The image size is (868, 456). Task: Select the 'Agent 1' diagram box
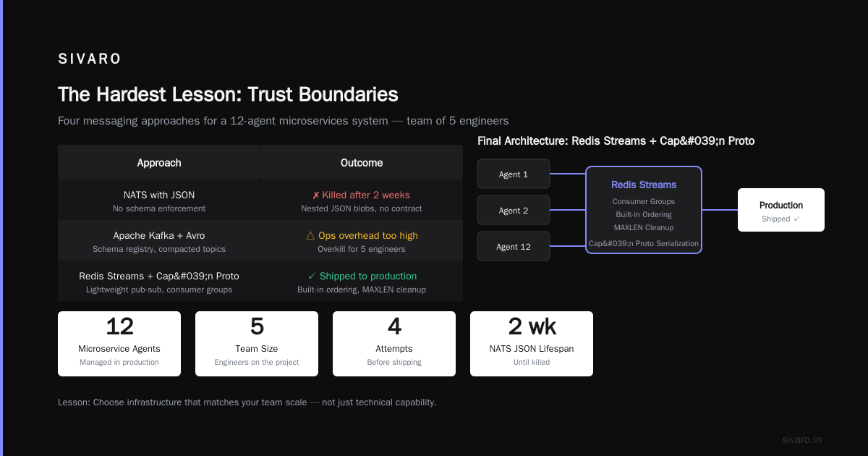coord(514,174)
